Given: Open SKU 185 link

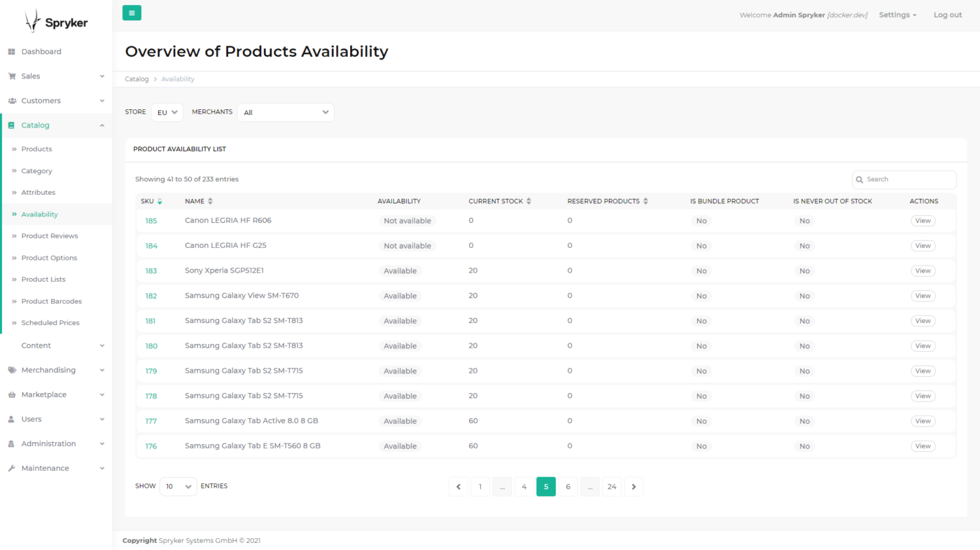Looking at the screenshot, I should pos(151,221).
